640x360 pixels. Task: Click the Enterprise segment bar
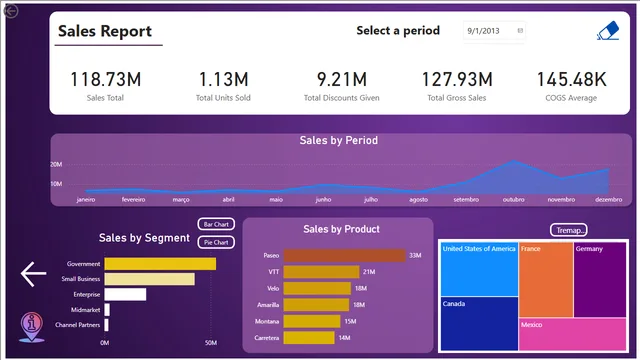tap(125, 294)
